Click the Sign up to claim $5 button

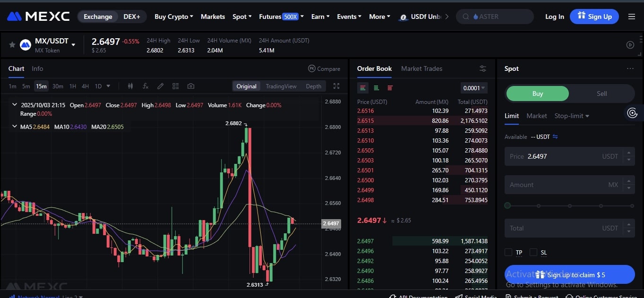570,274
